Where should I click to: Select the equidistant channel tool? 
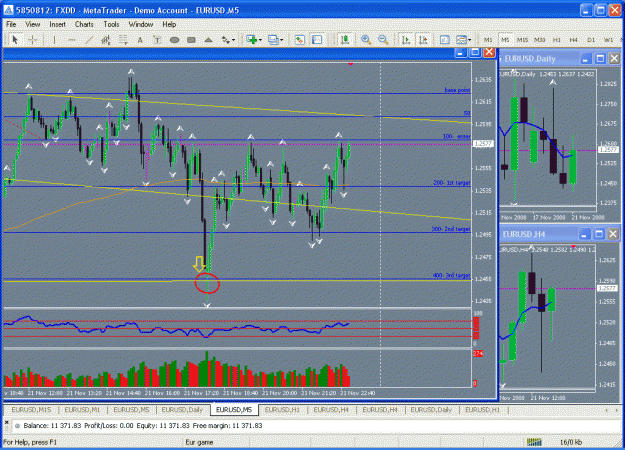tap(106, 39)
